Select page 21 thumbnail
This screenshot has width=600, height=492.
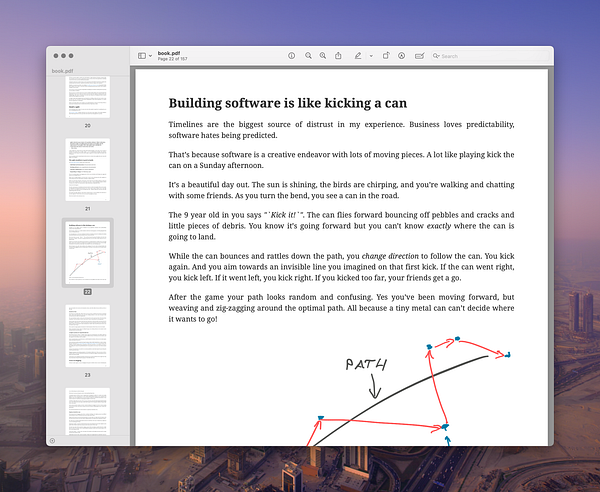pyautogui.click(x=88, y=170)
